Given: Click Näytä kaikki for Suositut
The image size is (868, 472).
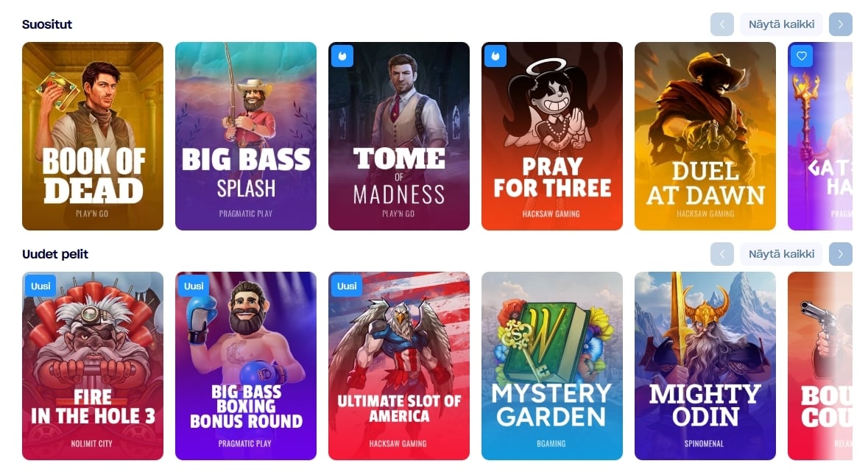Looking at the screenshot, I should (x=781, y=24).
